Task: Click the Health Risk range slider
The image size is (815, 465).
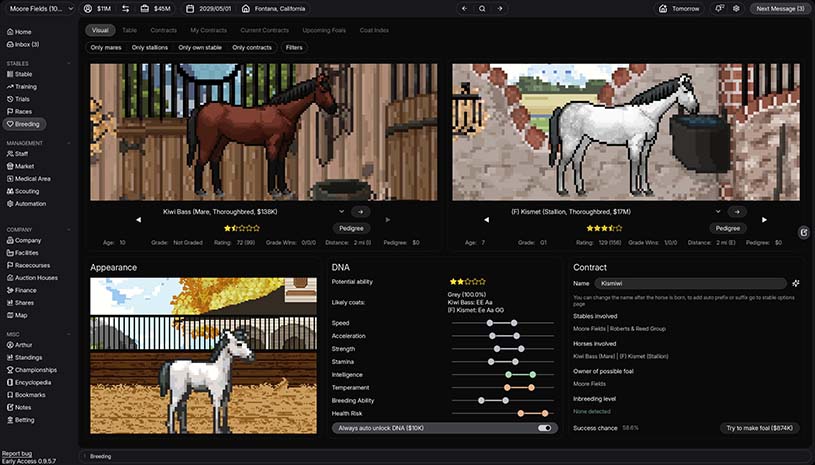Action: click(502, 414)
